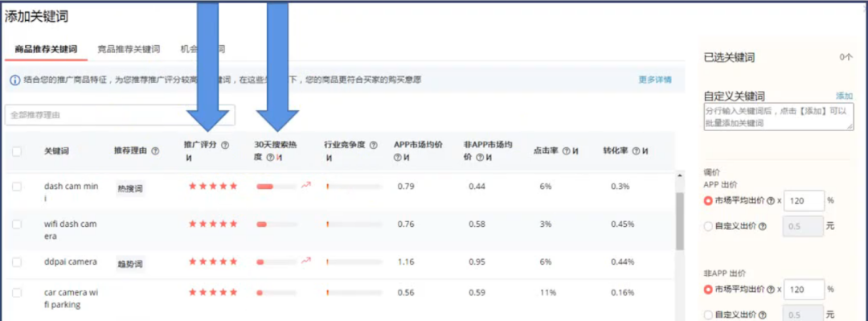Viewport: 868px width, 321px height.
Task: Click trend arrow icon in dash cam mini row
Action: 306,185
